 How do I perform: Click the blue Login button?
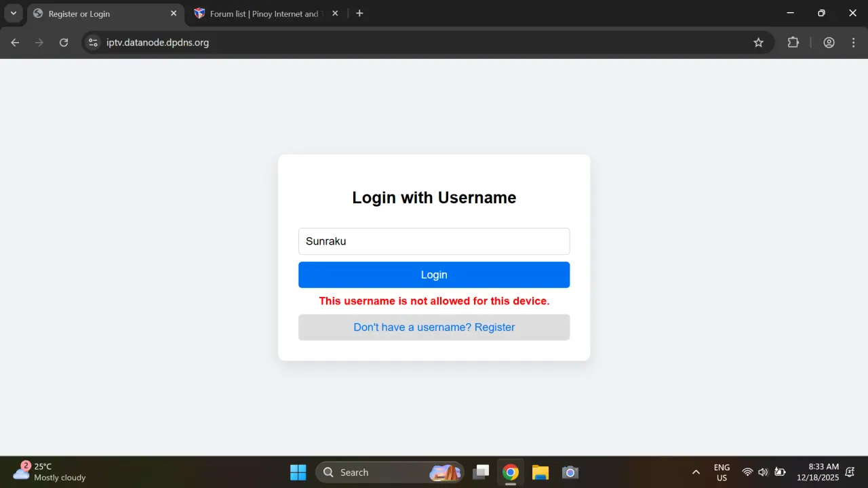434,274
